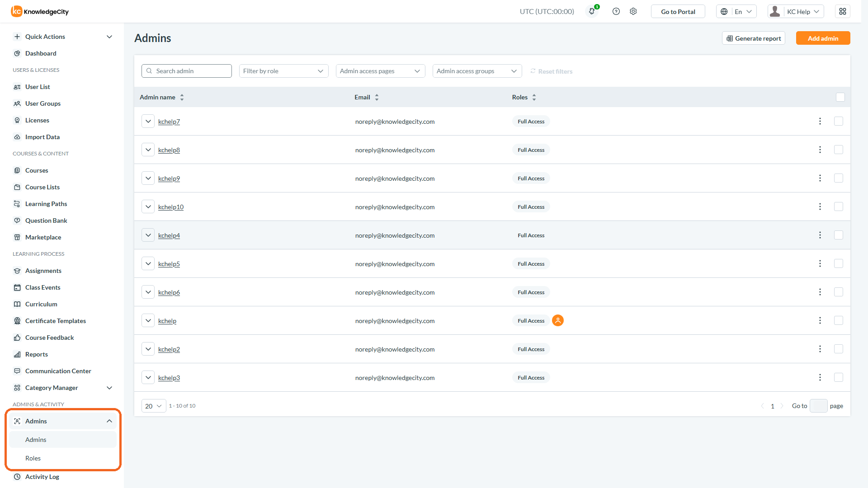The image size is (868, 488).
Task: Open the kchelp10 admin link
Action: (x=171, y=207)
